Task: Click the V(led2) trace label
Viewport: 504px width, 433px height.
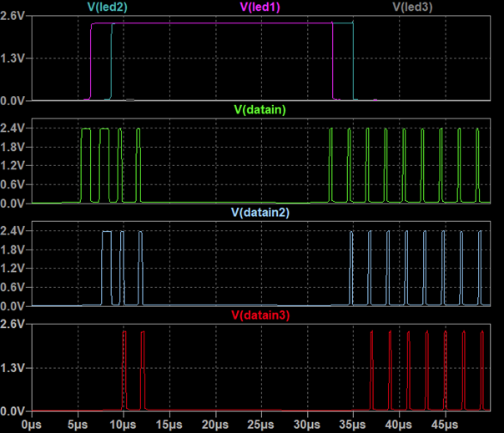Action: pos(105,7)
